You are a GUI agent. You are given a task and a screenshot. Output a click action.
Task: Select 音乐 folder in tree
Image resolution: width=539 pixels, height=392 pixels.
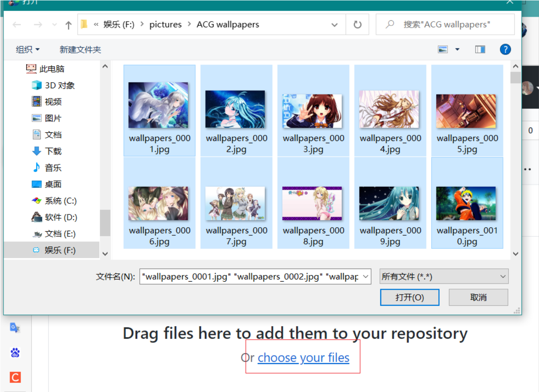click(x=47, y=167)
